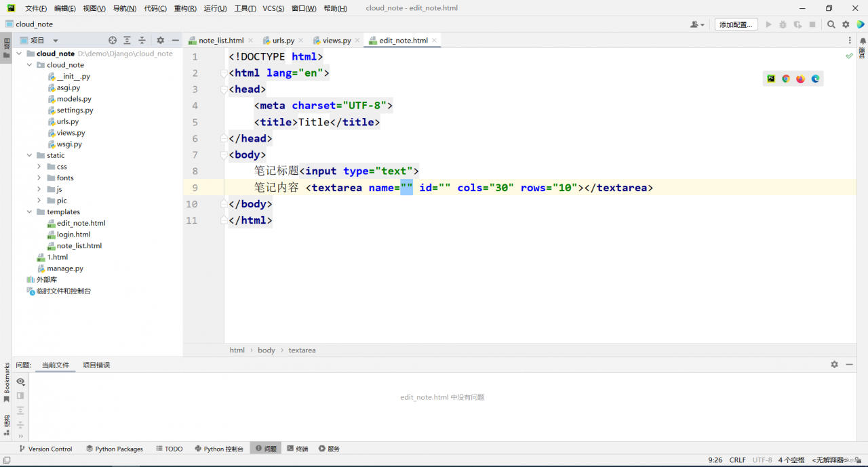Click the 项目错误 tab in problems panel

tap(96, 365)
